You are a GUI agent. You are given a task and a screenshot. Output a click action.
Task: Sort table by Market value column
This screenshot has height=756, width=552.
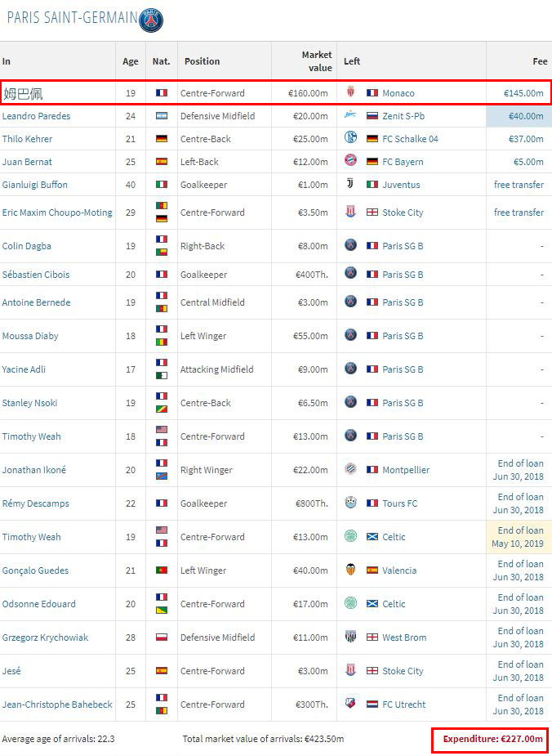[x=317, y=61]
